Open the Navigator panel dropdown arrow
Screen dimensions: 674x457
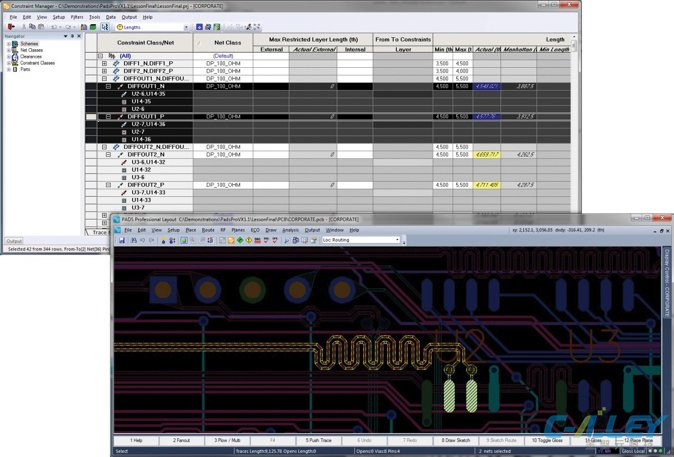pyautogui.click(x=65, y=36)
